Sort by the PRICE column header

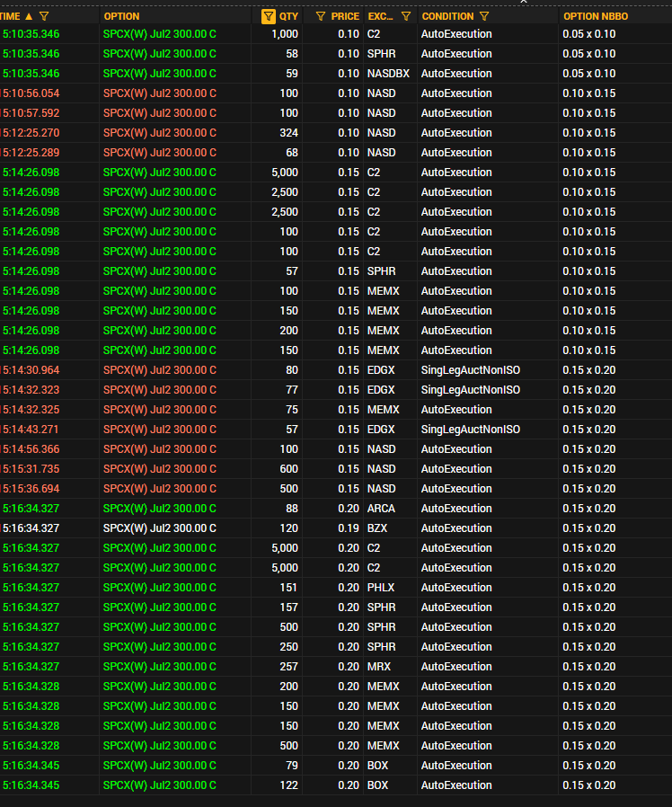coord(345,16)
